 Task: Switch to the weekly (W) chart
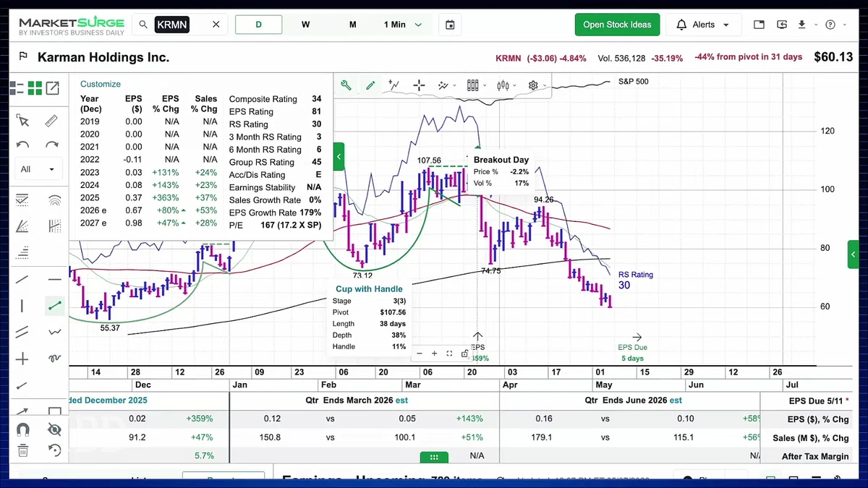tap(306, 25)
